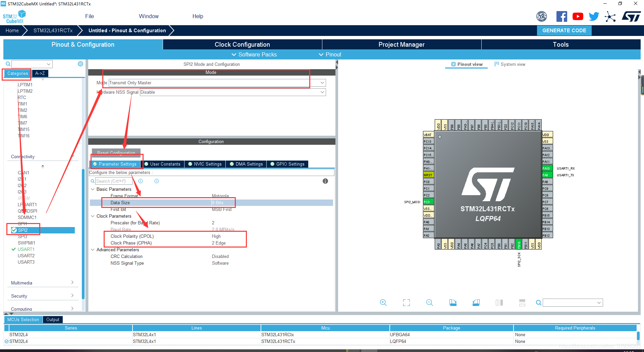This screenshot has width=644, height=352.
Task: Click the peripheral search magnifier icon
Action: [8, 64]
